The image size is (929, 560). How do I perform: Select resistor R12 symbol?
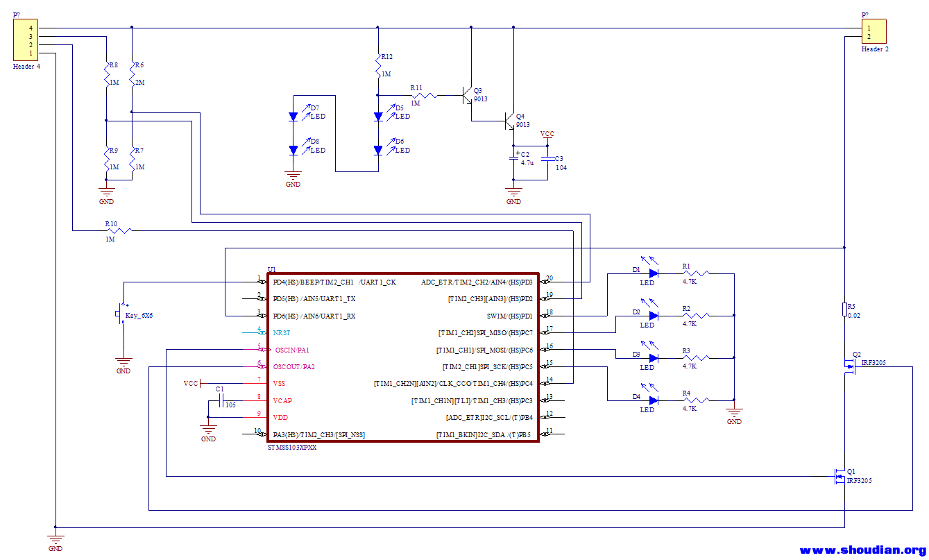377,65
